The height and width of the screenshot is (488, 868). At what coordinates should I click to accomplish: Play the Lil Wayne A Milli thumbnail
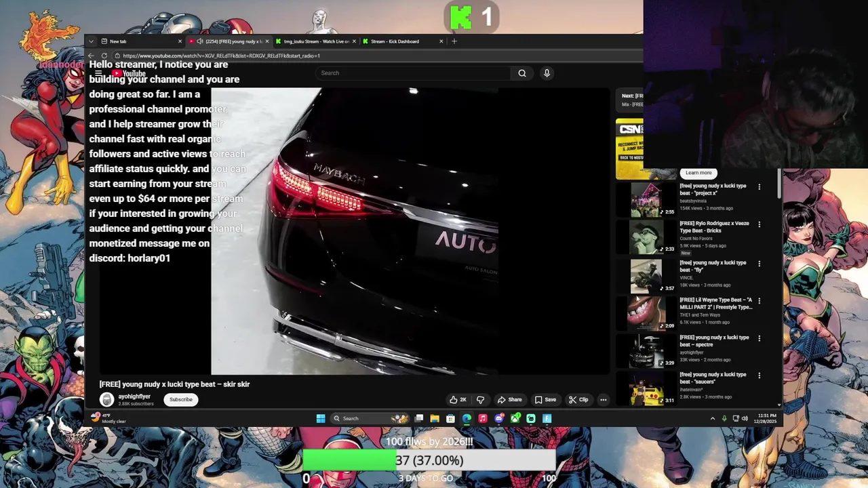[646, 312]
